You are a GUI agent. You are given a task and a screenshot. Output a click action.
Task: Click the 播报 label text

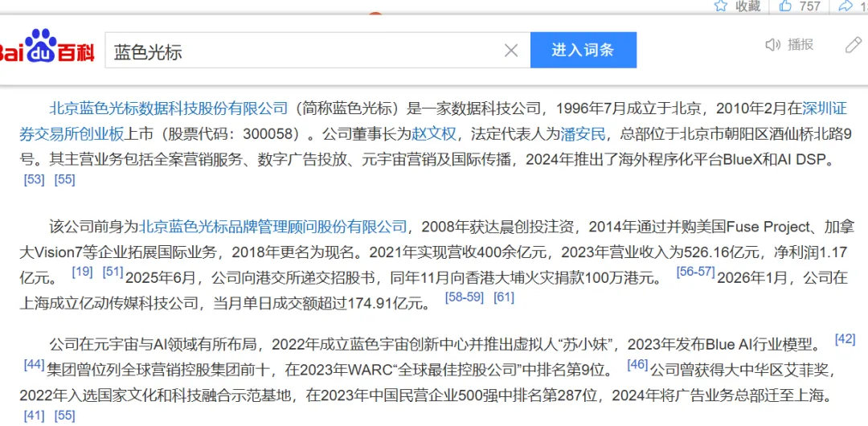click(x=800, y=45)
